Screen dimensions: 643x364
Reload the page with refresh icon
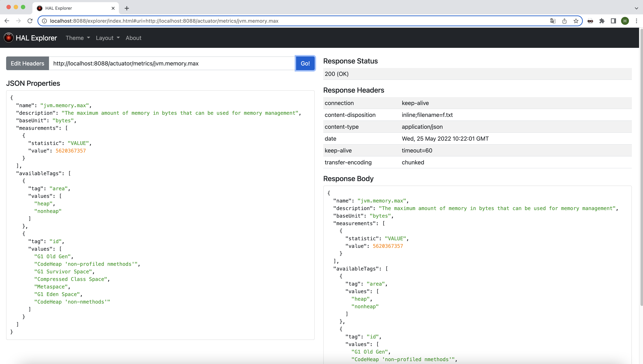click(x=30, y=21)
